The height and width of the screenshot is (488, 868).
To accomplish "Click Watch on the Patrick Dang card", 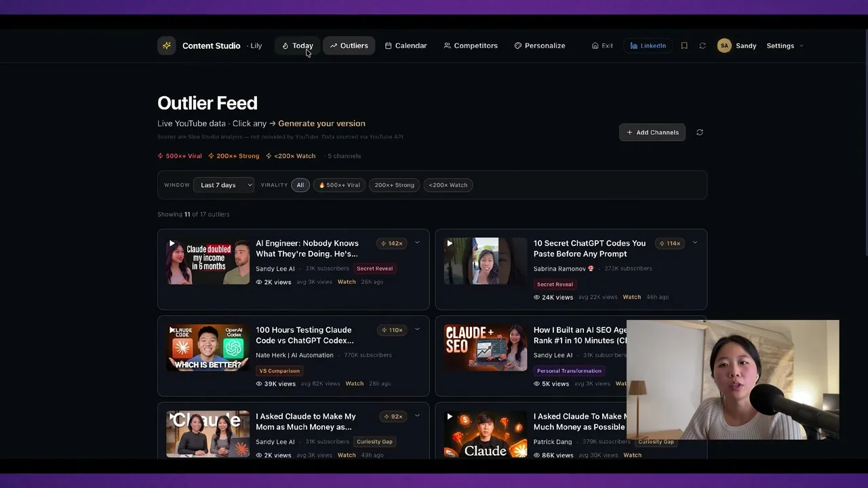I will pyautogui.click(x=632, y=455).
